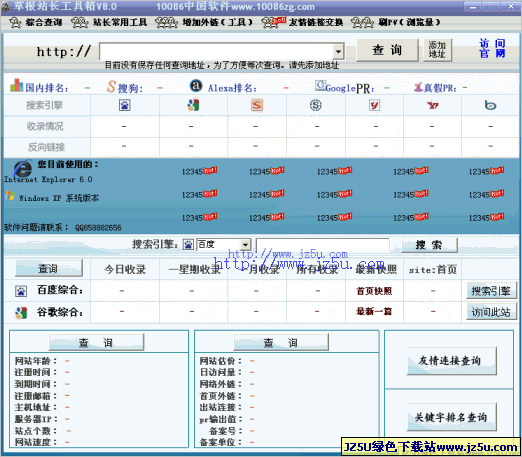Expand the saved URL address dropdown
522x457 pixels.
pyautogui.click(x=338, y=52)
